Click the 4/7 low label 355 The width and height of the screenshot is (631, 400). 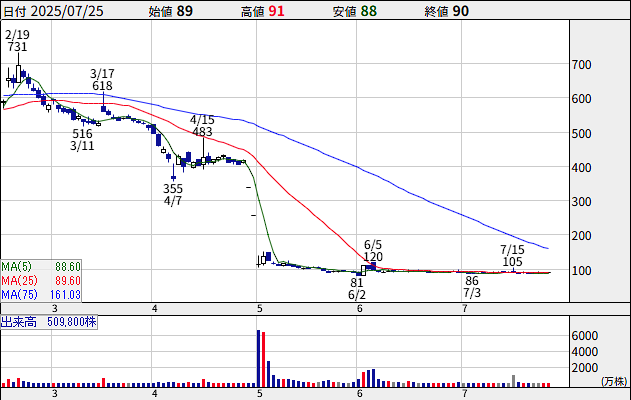pyautogui.click(x=173, y=188)
